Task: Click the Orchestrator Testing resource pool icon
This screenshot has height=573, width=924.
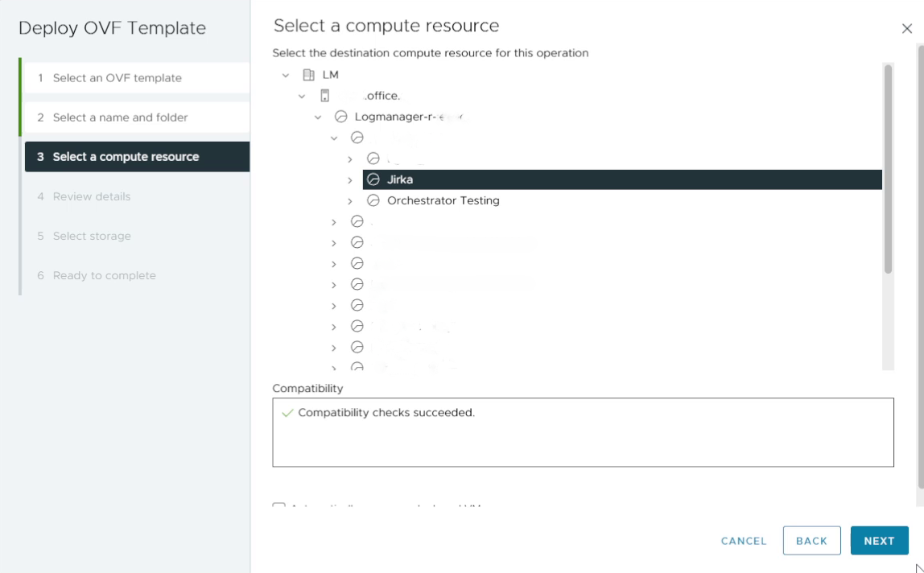Action: (373, 200)
